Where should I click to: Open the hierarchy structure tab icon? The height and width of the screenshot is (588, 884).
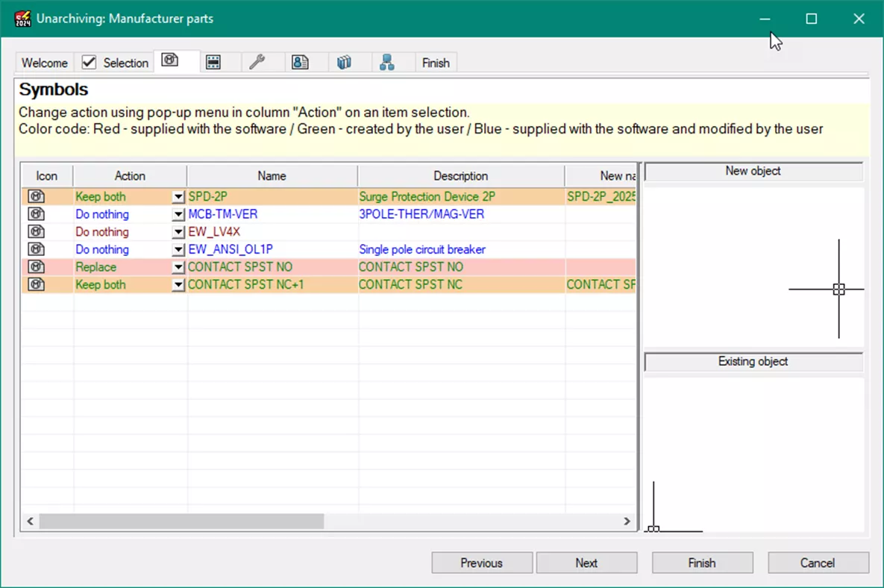point(387,62)
